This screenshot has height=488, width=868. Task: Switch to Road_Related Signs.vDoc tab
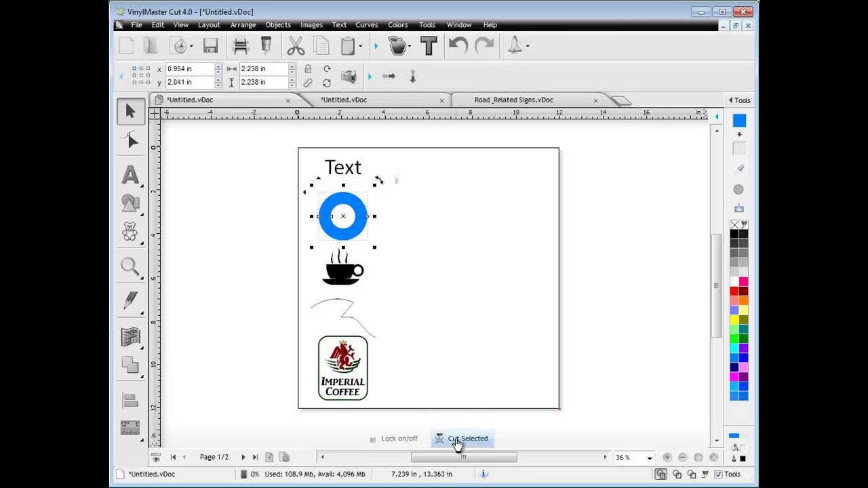513,100
